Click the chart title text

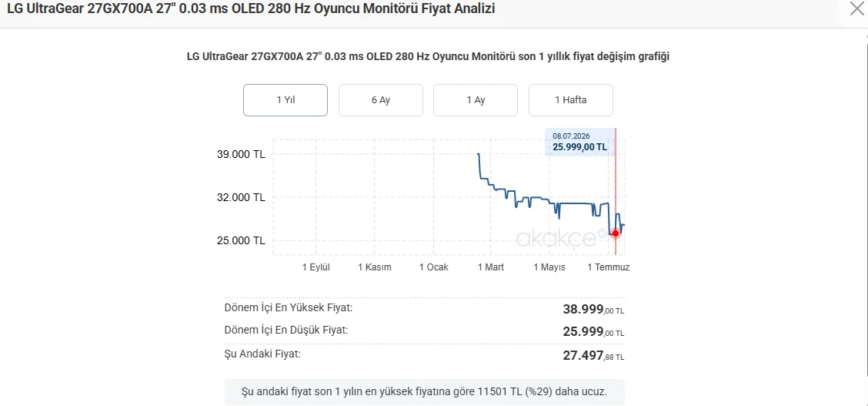[x=429, y=56]
